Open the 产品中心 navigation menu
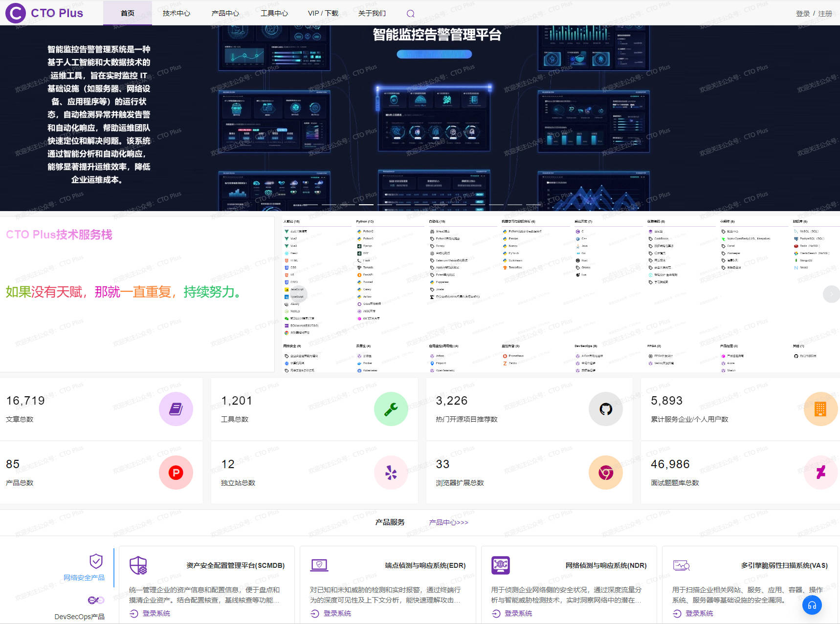The image size is (840, 624). [225, 13]
